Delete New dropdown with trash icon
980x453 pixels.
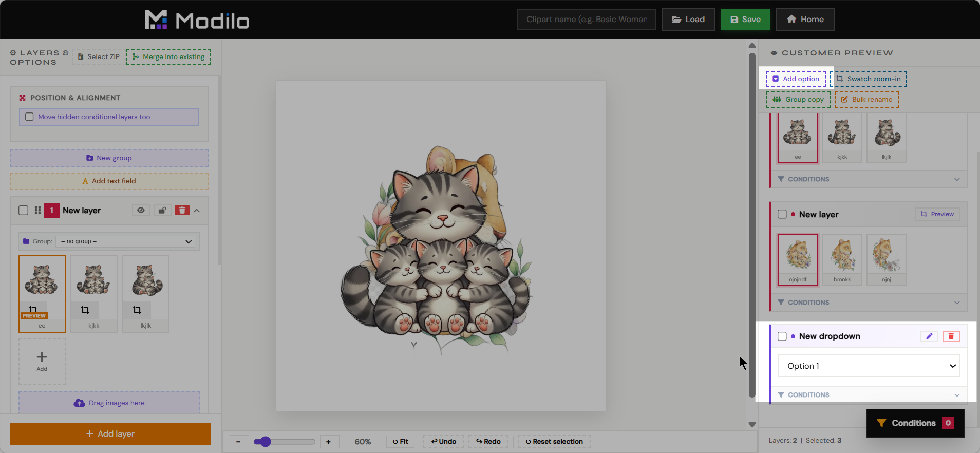point(951,336)
